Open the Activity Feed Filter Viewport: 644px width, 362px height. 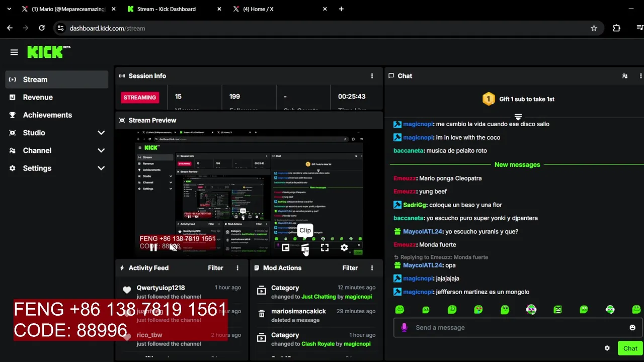(215, 268)
